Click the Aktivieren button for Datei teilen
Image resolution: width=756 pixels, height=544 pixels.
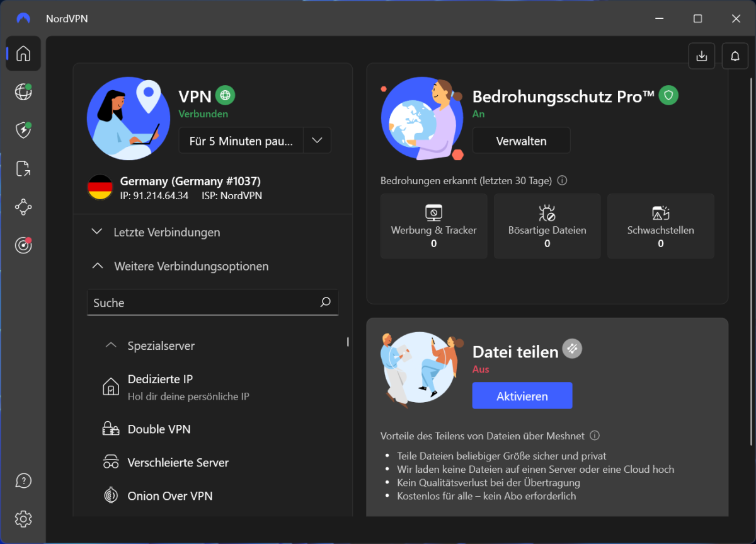[522, 396]
